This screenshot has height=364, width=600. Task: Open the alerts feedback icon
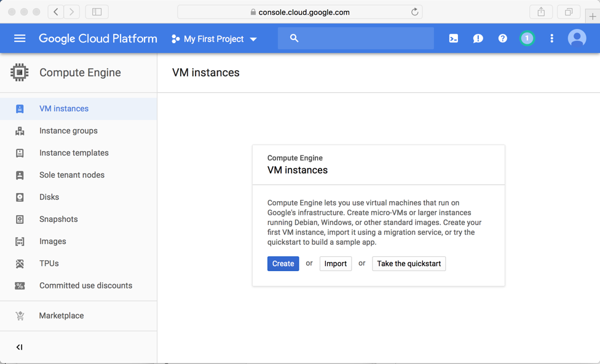click(x=478, y=39)
